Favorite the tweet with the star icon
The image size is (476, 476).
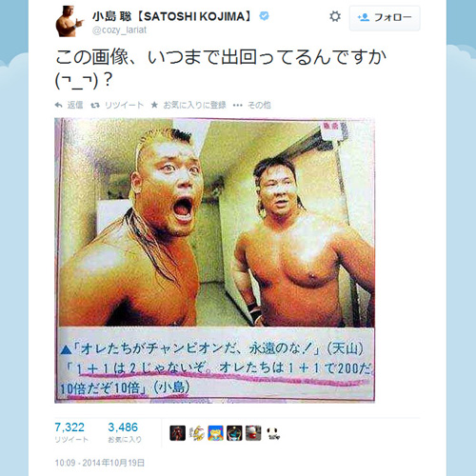pos(154,105)
